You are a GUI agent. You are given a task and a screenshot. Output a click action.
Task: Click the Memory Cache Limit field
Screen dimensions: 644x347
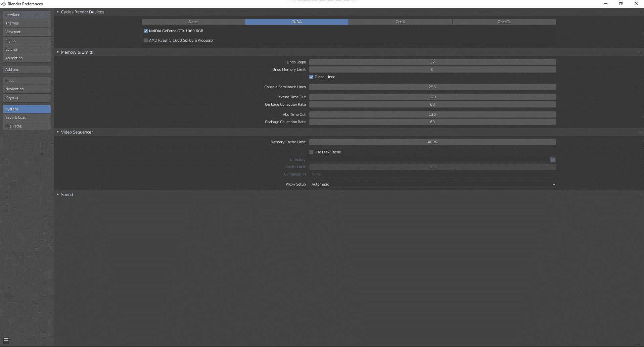point(432,142)
